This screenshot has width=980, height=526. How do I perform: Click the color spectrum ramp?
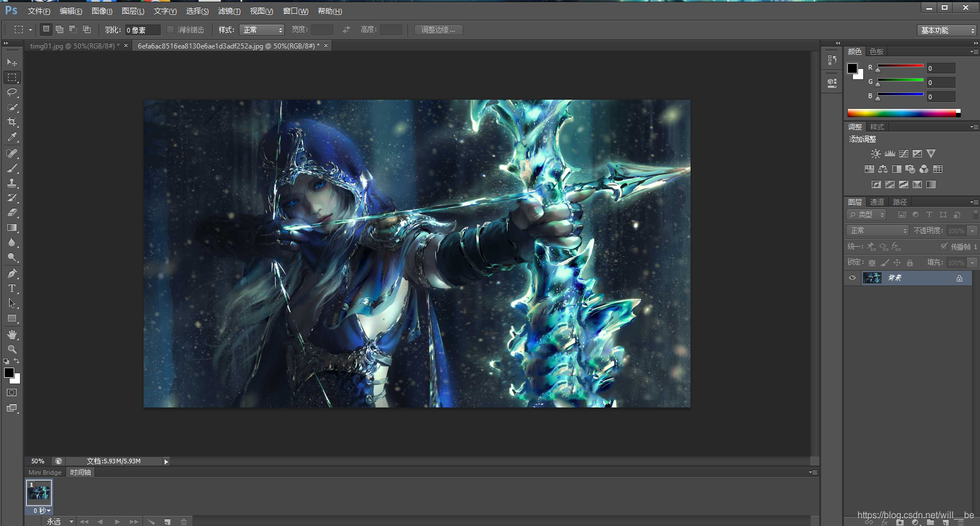tap(904, 113)
